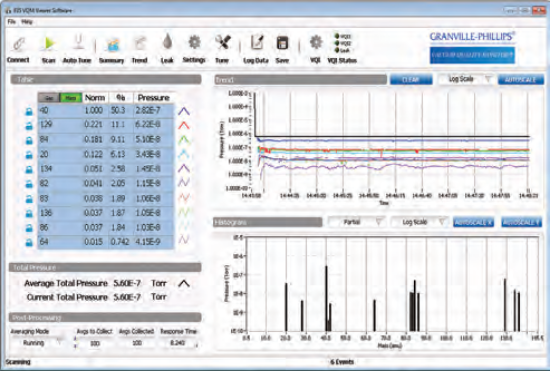Viewport: 550px width, 371px height.
Task: Click the % column header
Action: (121, 98)
